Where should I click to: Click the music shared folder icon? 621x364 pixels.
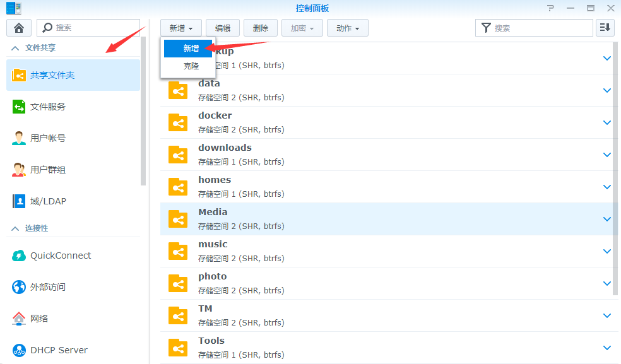coord(178,251)
